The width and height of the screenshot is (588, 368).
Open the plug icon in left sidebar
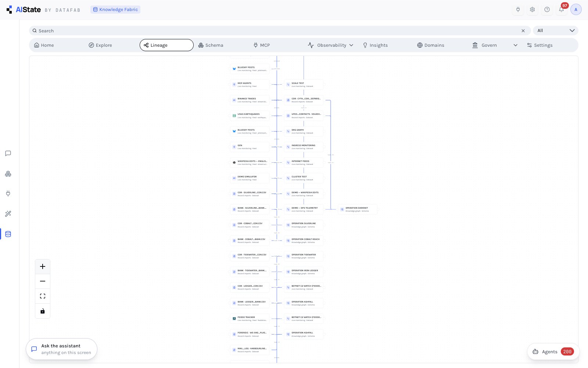[x=8, y=194]
